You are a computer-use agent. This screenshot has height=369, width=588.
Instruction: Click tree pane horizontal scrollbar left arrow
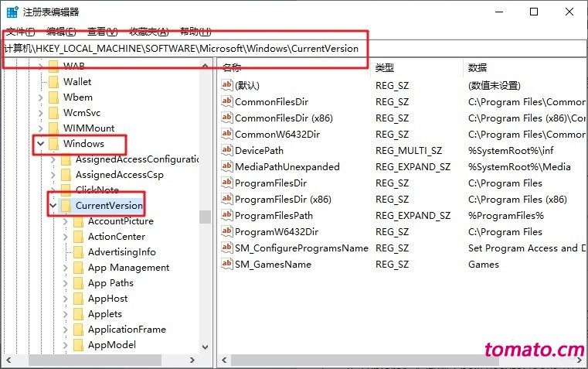8,360
